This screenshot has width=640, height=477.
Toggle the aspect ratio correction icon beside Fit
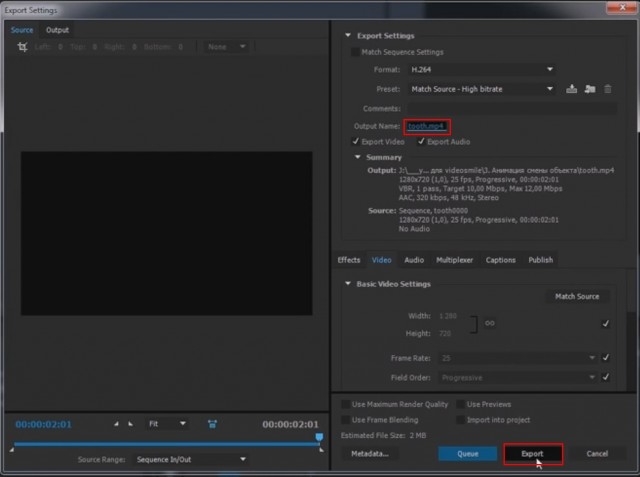coord(212,424)
